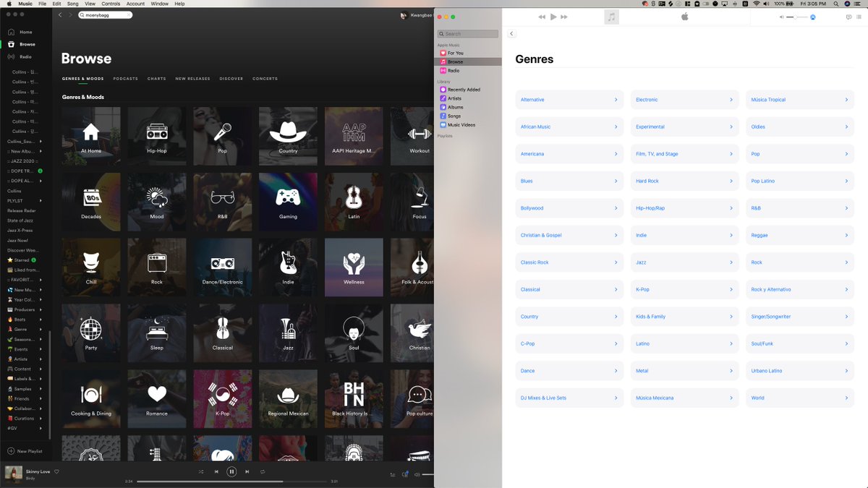Open the At Home genre tile
Viewport: 868px width, 488px height.
click(91, 136)
